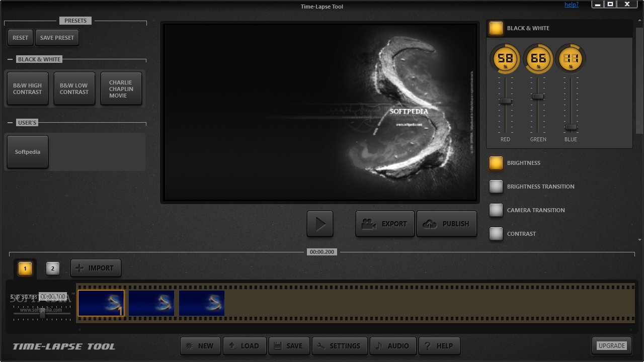Viewport: 644px width, 362px height.
Task: Apply the B&W High Contrast preset
Action: coord(28,89)
